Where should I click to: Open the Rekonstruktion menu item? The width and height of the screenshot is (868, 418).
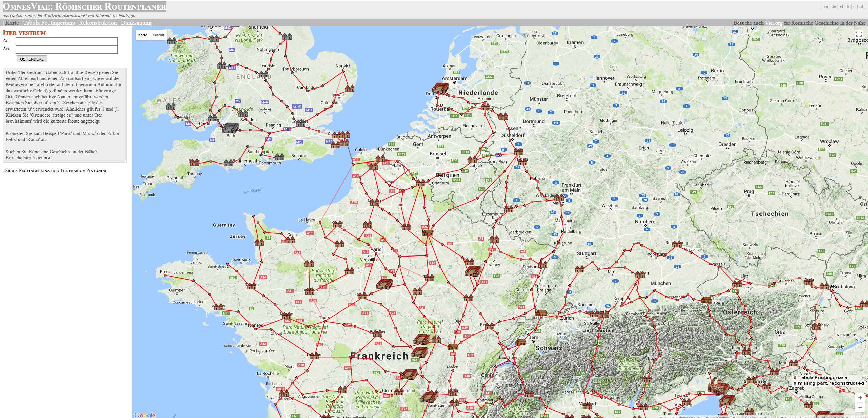click(98, 23)
